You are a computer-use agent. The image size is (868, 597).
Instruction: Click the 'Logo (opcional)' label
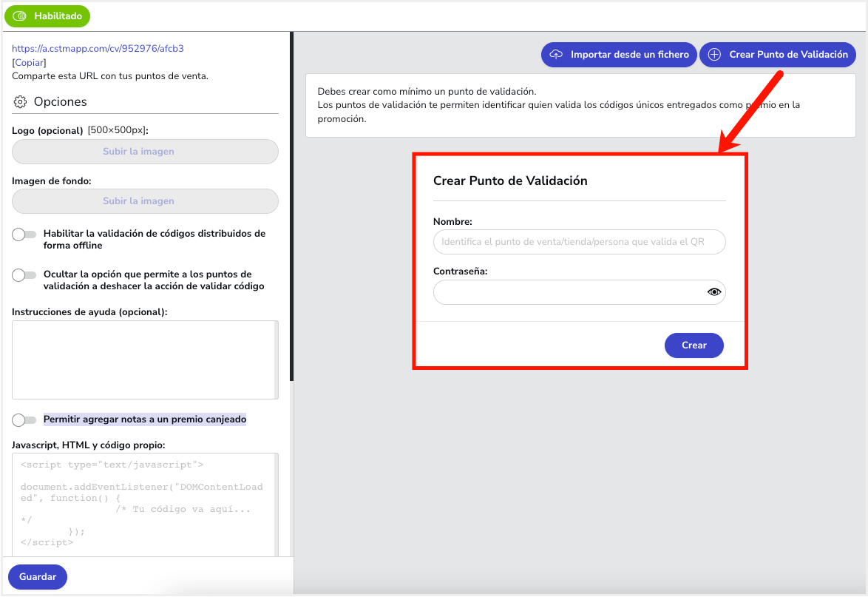(47, 131)
